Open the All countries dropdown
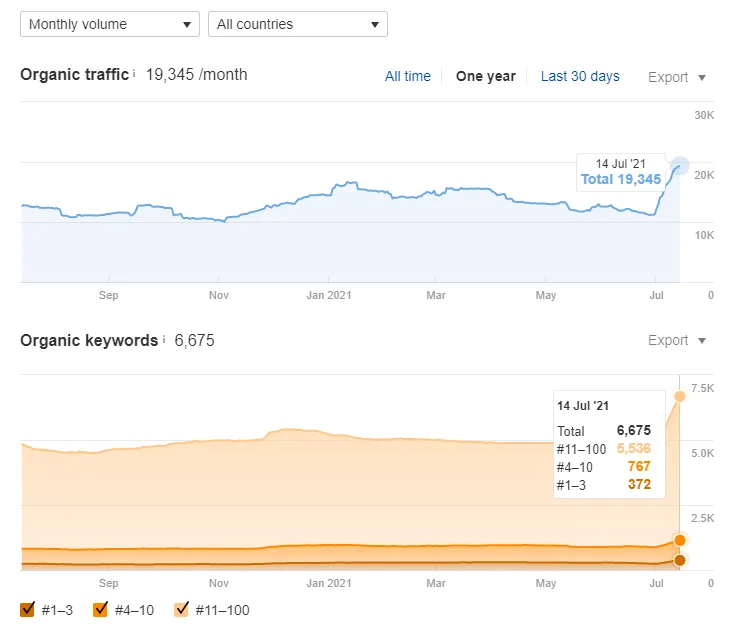Viewport: 734px width, 637px height. [x=298, y=24]
